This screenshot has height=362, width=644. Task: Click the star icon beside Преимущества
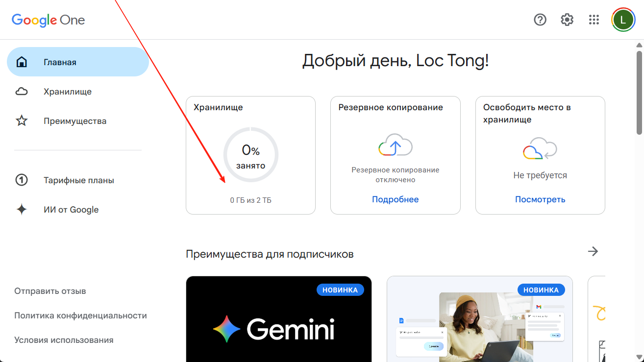coord(22,121)
